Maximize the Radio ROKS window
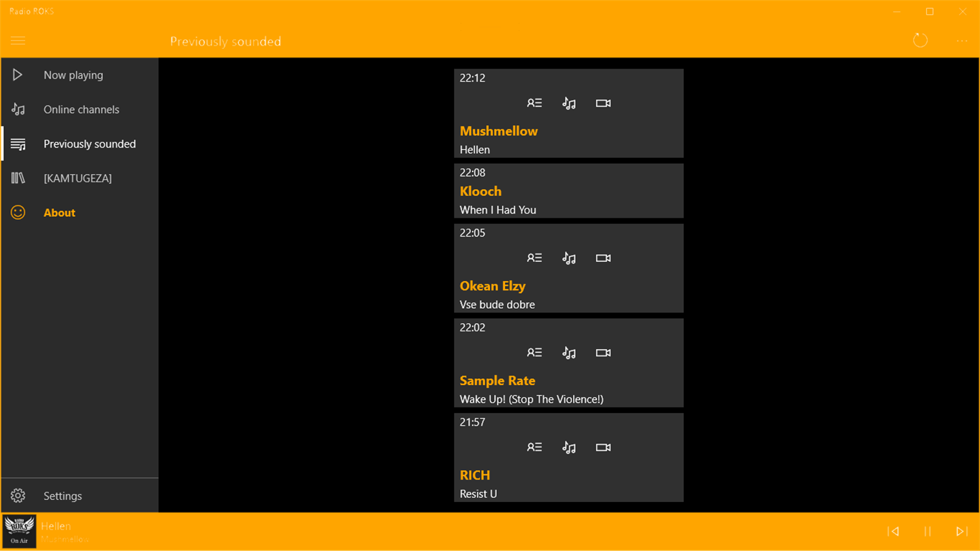The height and width of the screenshot is (551, 980). [930, 12]
